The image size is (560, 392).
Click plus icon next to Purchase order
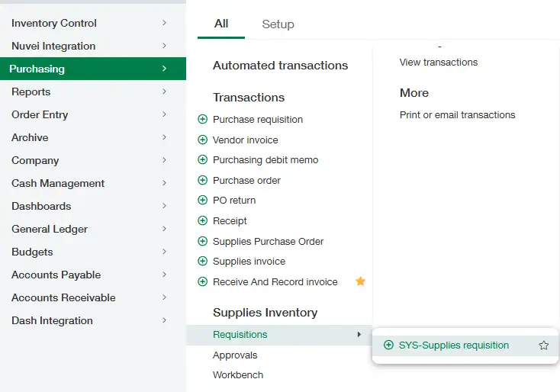[202, 181]
